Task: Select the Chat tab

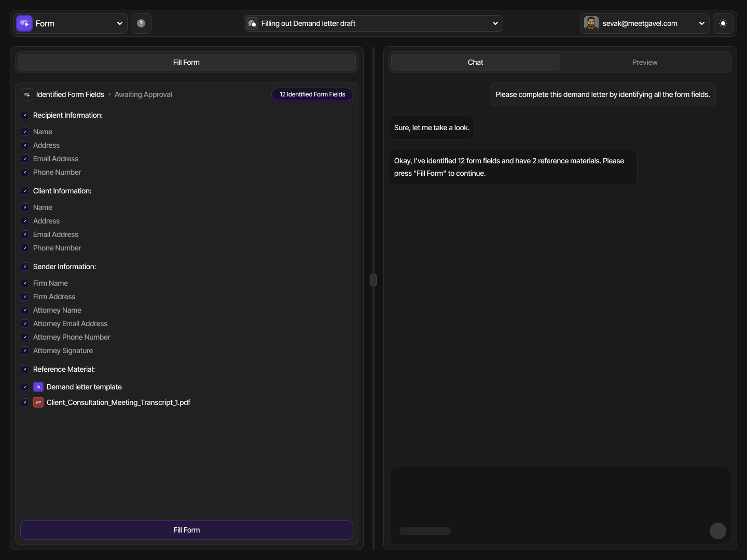Action: pos(475,62)
